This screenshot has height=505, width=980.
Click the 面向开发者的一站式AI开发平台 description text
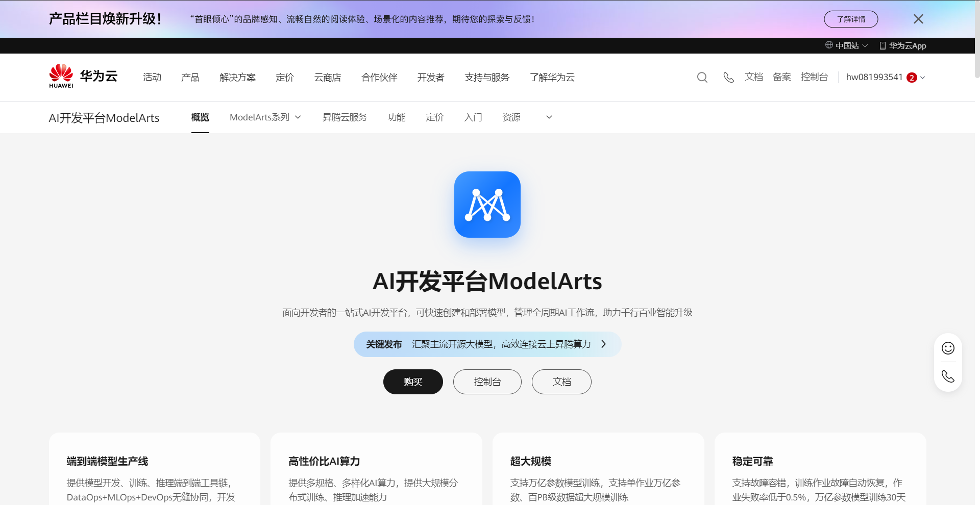click(487, 313)
